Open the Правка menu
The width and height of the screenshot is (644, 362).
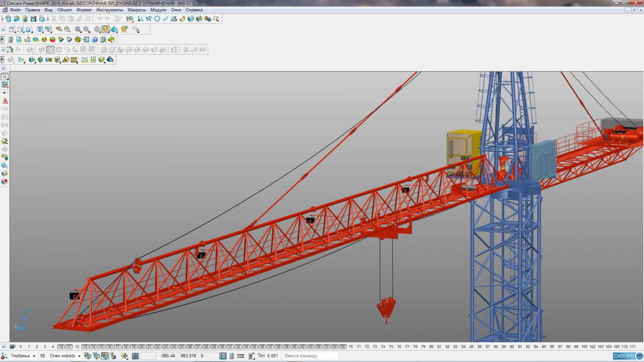(x=33, y=10)
